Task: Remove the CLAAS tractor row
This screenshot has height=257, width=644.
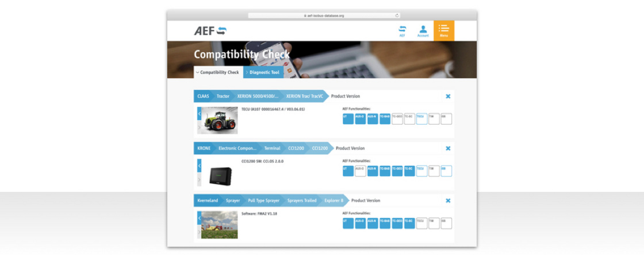Action: 448,96
